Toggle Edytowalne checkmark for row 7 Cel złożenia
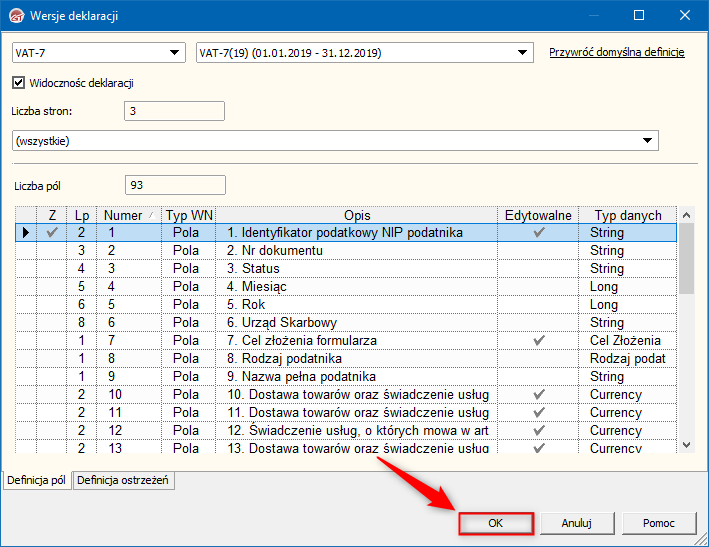 pos(539,341)
